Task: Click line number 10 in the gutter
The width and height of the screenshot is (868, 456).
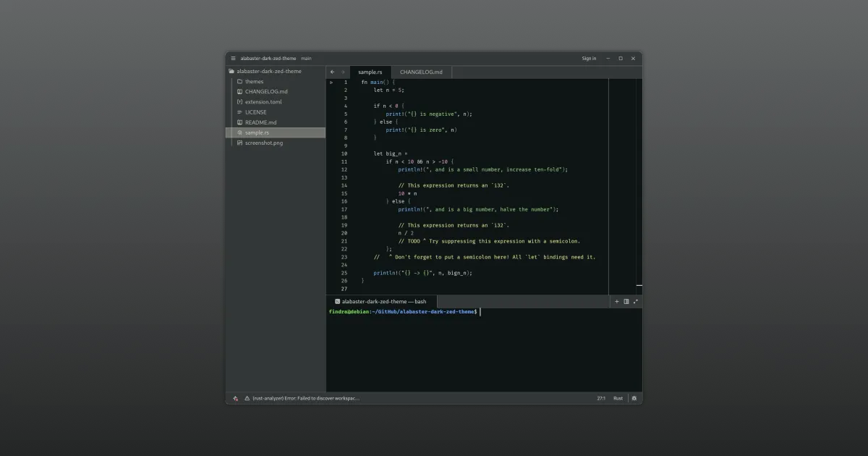Action: [344, 153]
